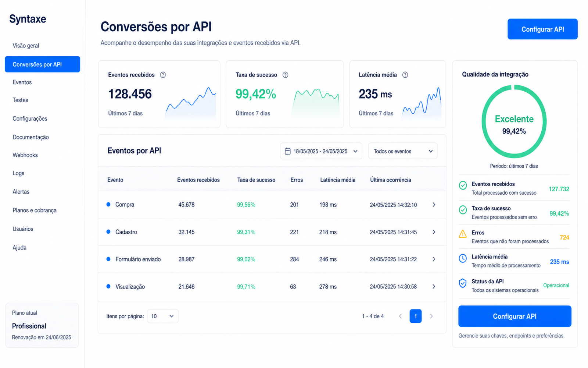
Task: Open the Itens por página dropdown
Action: pos(163,316)
